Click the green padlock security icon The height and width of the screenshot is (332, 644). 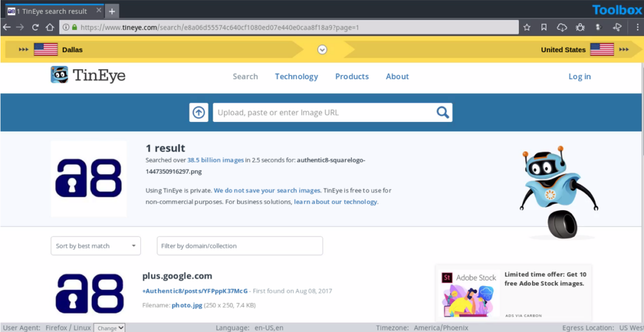coord(74,28)
